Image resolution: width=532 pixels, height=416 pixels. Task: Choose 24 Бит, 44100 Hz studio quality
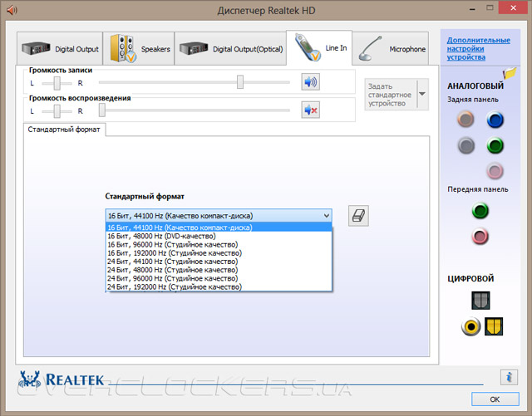point(219,262)
